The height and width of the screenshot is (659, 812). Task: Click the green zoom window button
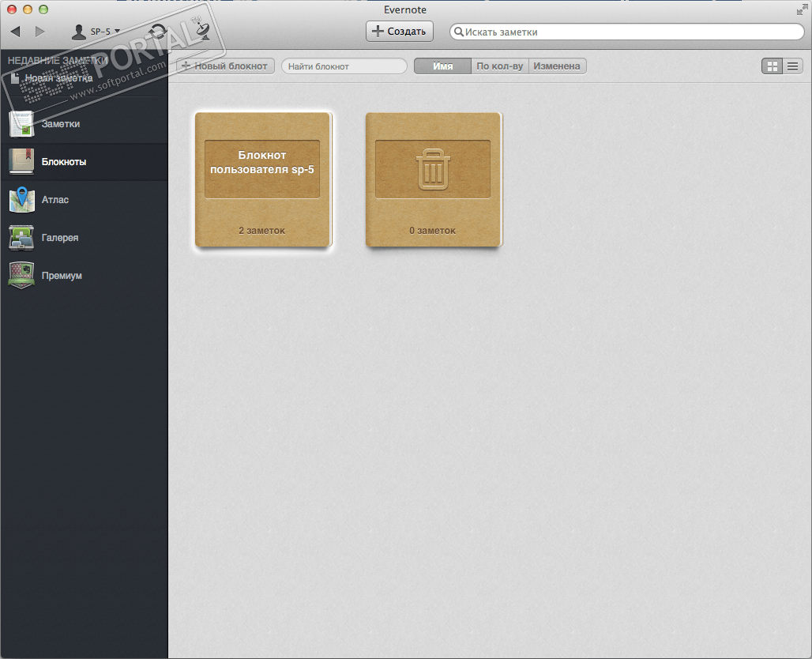pos(43,9)
